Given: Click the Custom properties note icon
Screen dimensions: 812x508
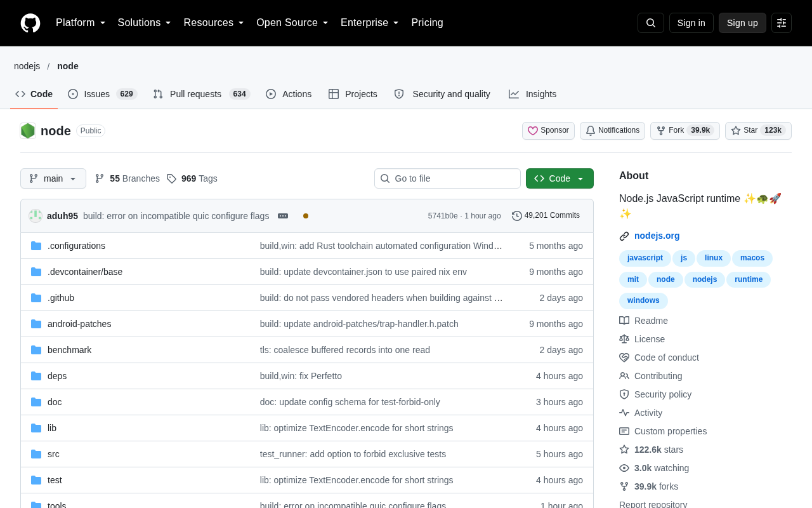Looking at the screenshot, I should (x=624, y=431).
